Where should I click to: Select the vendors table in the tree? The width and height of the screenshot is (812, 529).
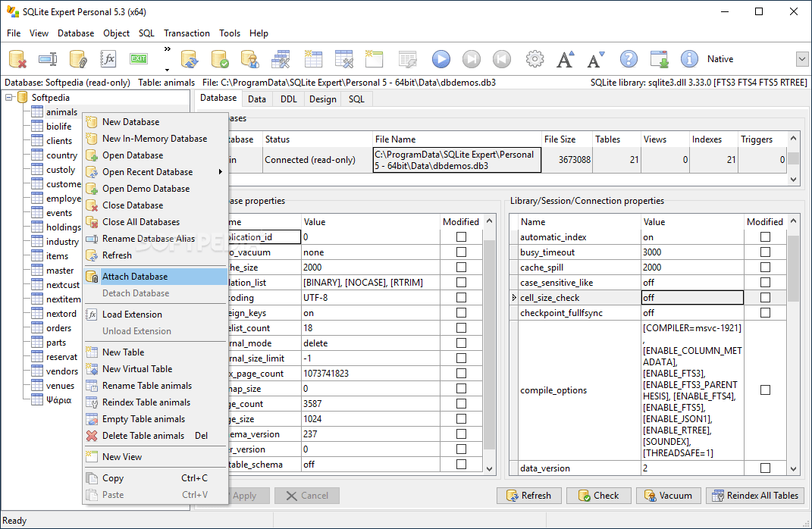pos(61,371)
